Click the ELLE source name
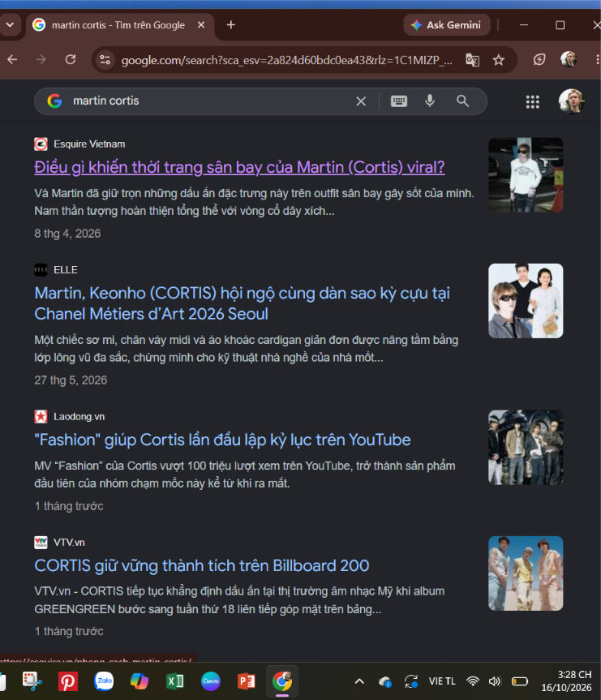The height and width of the screenshot is (700, 601). (66, 270)
